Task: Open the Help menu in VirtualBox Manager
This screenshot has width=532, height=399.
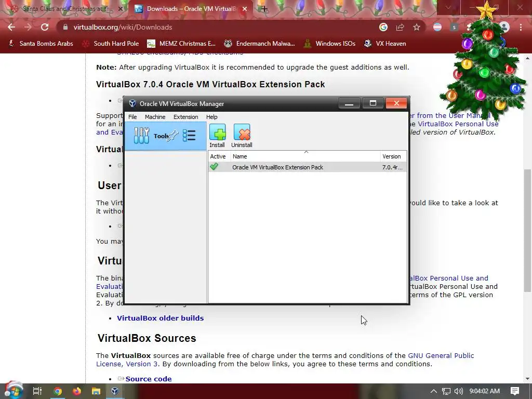Action: pyautogui.click(x=212, y=117)
